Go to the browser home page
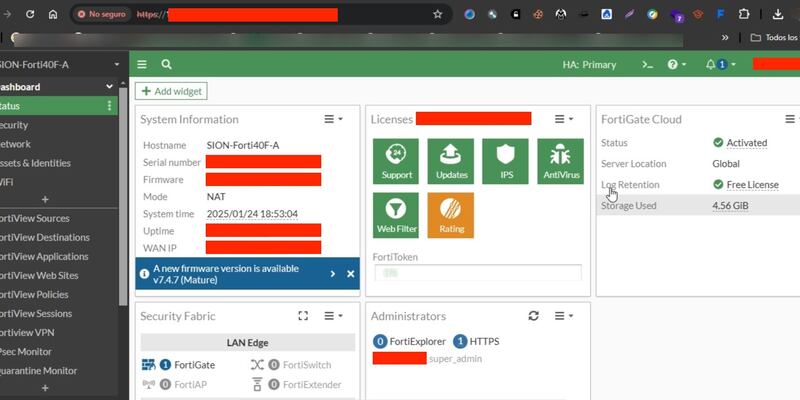Viewport: 800px width, 400px height. coord(53,14)
